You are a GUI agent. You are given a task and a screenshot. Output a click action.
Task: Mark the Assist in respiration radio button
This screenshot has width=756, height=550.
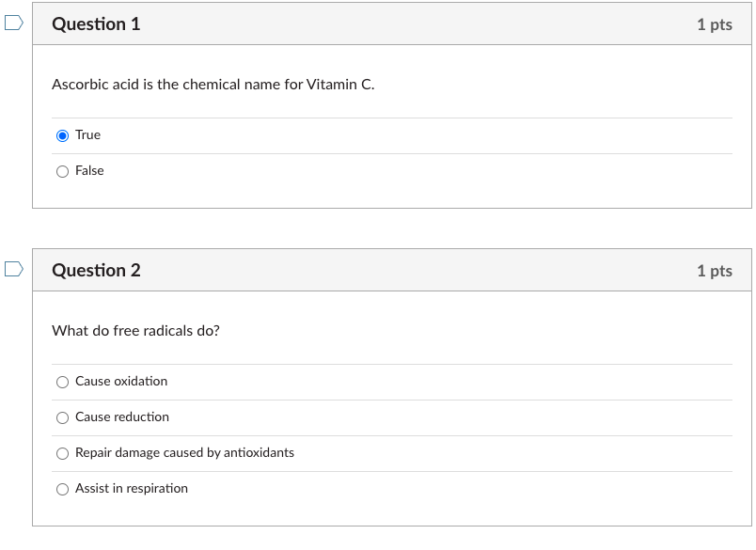pyautogui.click(x=63, y=489)
